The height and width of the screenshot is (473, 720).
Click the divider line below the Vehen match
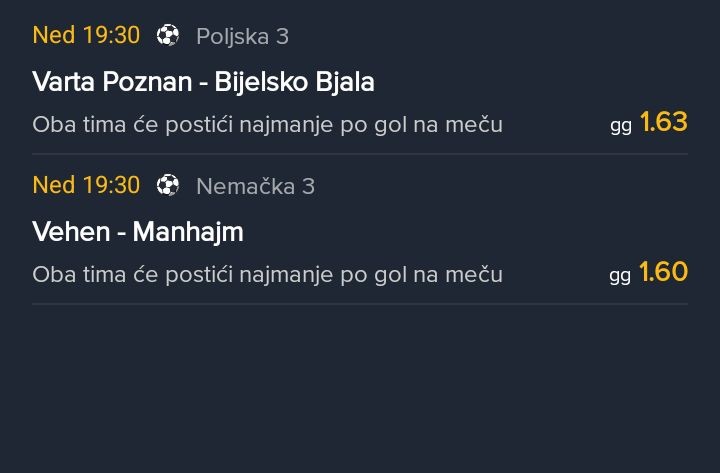[360, 304]
